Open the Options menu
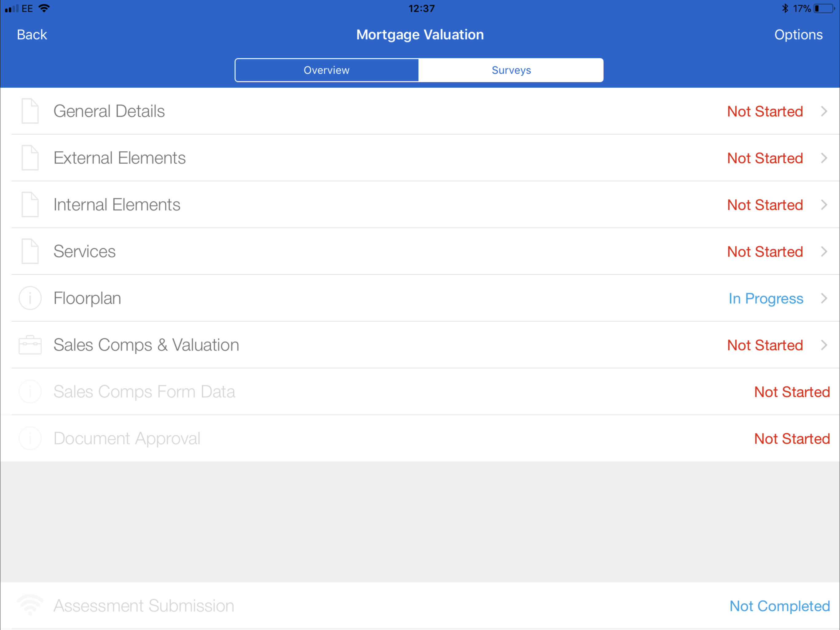Screen dimensions: 840x630 tap(798, 34)
